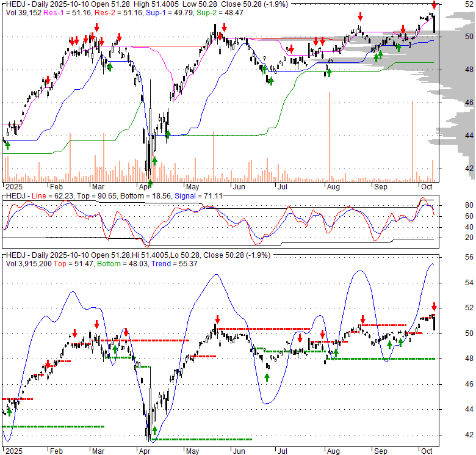Select the 'Vol 39,152' volume reading
The width and height of the screenshot is (476, 455).
pyautogui.click(x=24, y=13)
